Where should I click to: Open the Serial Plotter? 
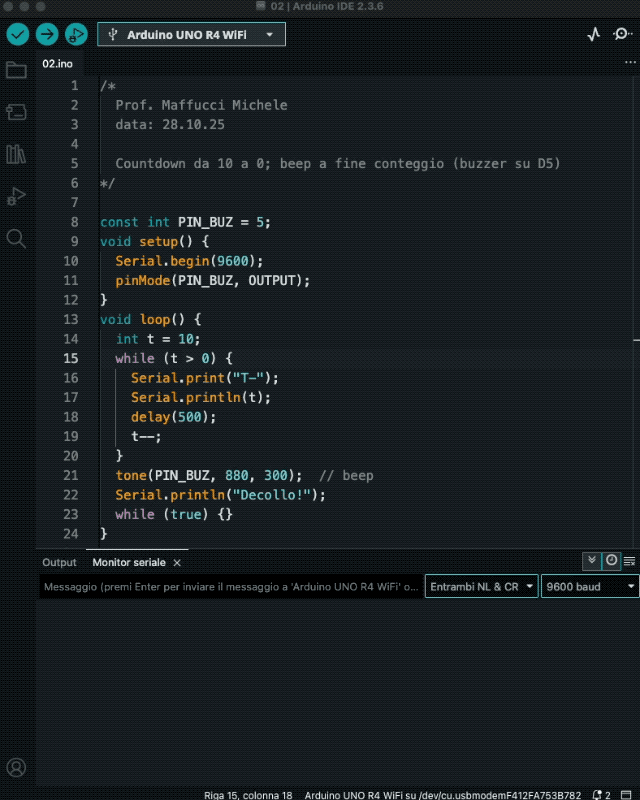click(594, 34)
